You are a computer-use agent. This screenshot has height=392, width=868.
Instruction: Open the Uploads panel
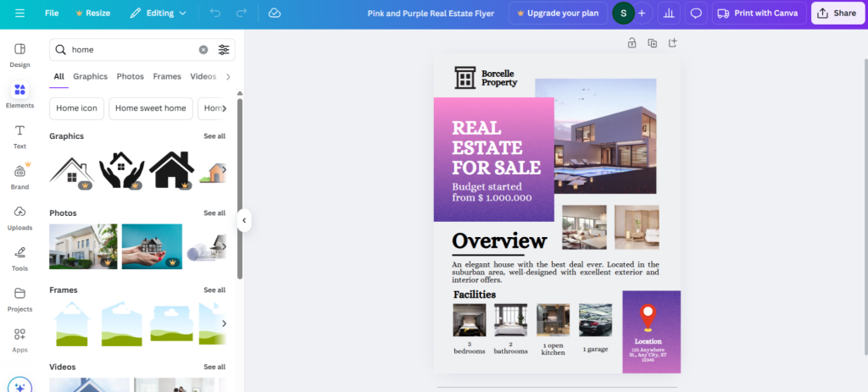[x=20, y=218]
